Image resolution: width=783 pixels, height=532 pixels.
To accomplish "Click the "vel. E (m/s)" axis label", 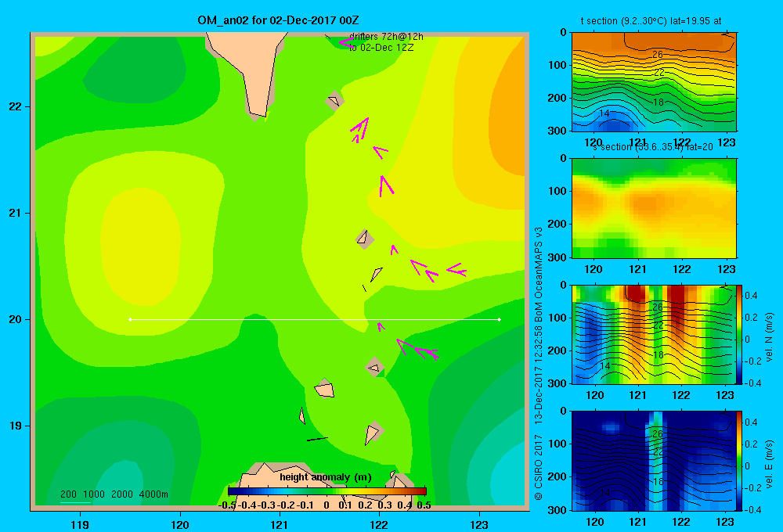I will 769,463.
